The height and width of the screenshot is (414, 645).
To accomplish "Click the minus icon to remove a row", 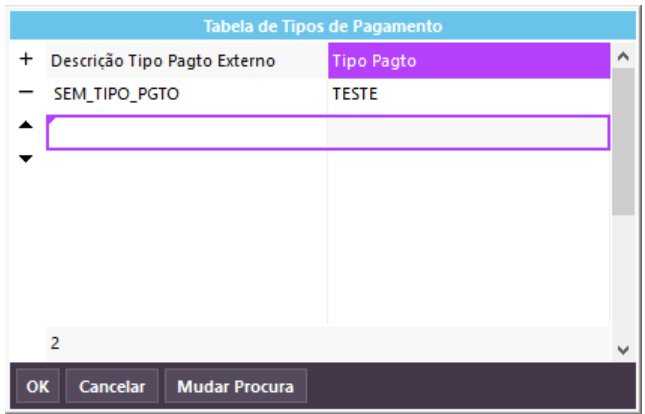I will tap(26, 92).
